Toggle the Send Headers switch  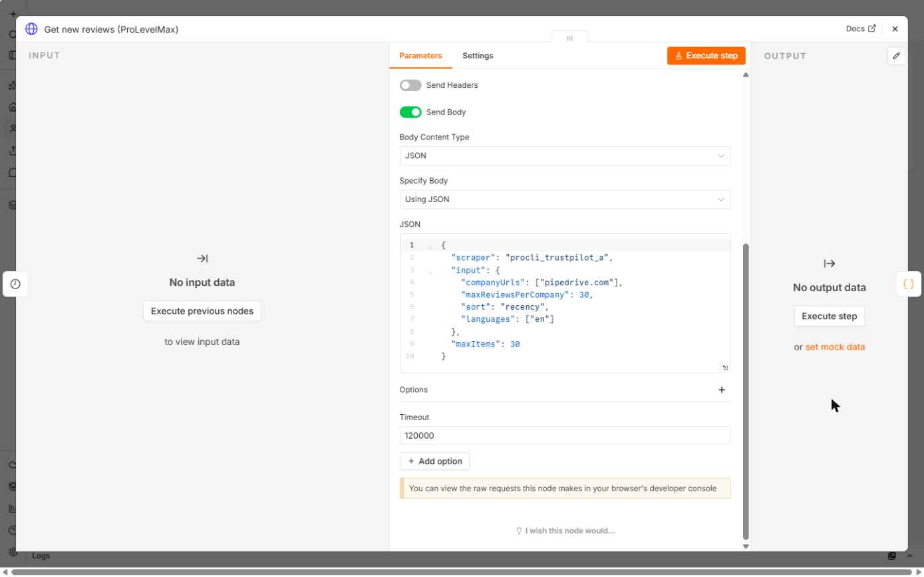tap(410, 85)
